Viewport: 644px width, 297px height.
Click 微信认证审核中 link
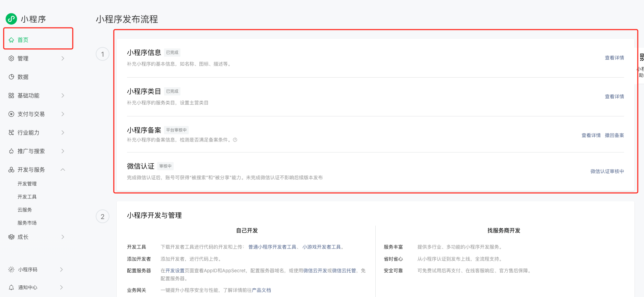coord(607,171)
